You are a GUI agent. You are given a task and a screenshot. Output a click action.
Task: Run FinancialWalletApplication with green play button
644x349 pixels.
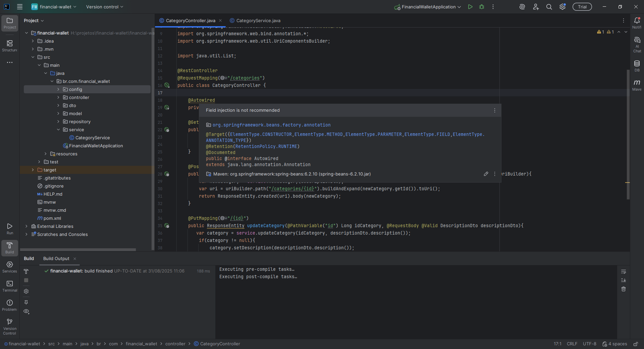click(x=470, y=7)
